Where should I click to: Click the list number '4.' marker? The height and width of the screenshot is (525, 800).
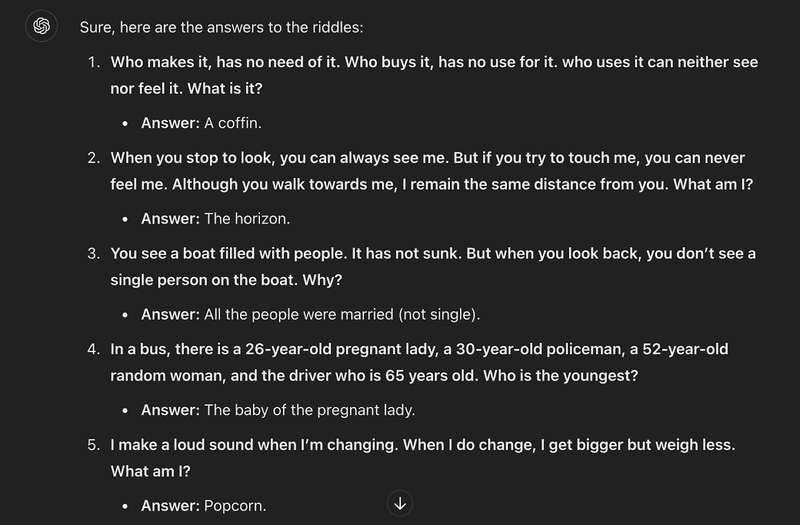click(93, 350)
